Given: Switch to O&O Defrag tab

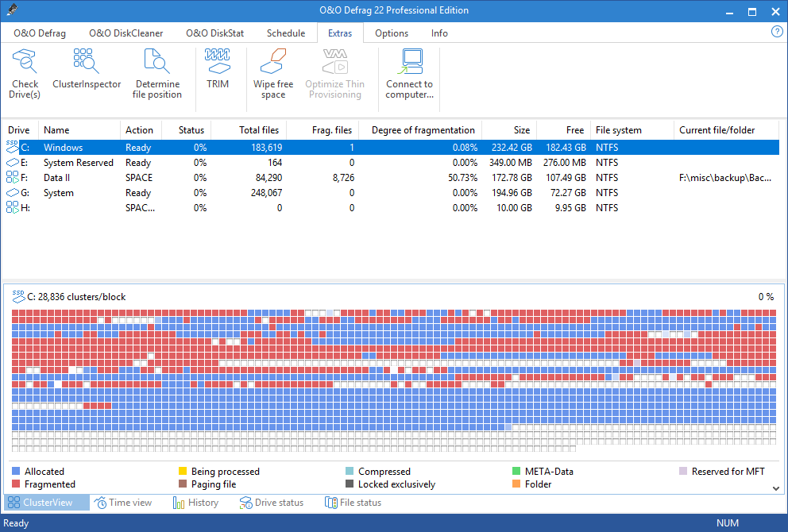Looking at the screenshot, I should coord(40,33).
